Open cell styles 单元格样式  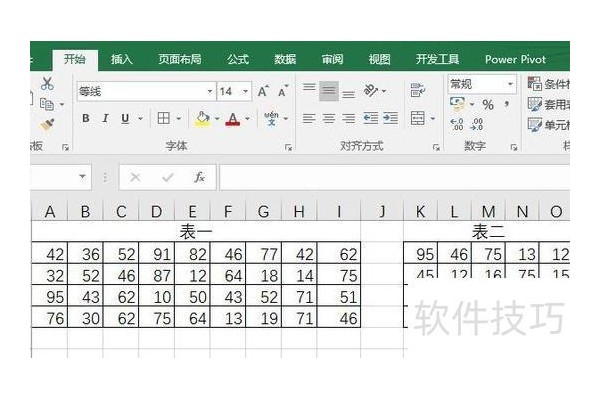(x=548, y=125)
